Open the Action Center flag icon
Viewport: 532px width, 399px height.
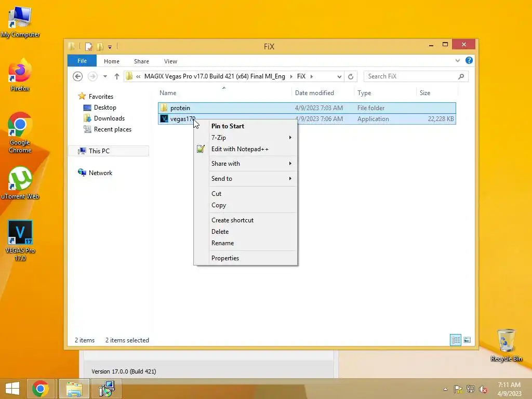pyautogui.click(x=458, y=389)
